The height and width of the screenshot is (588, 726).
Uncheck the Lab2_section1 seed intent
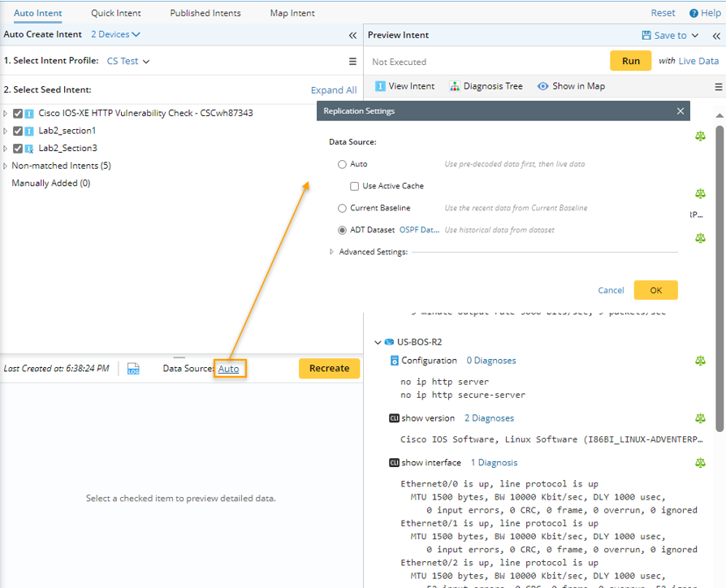click(18, 131)
